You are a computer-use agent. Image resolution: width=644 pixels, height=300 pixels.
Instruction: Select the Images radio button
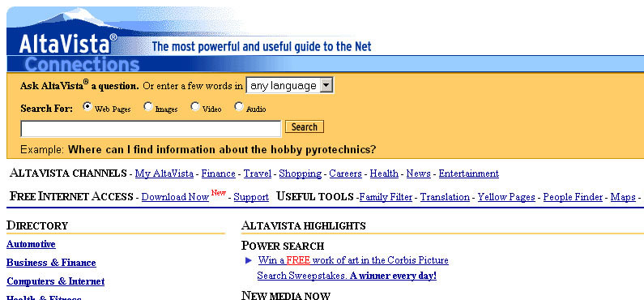(148, 107)
